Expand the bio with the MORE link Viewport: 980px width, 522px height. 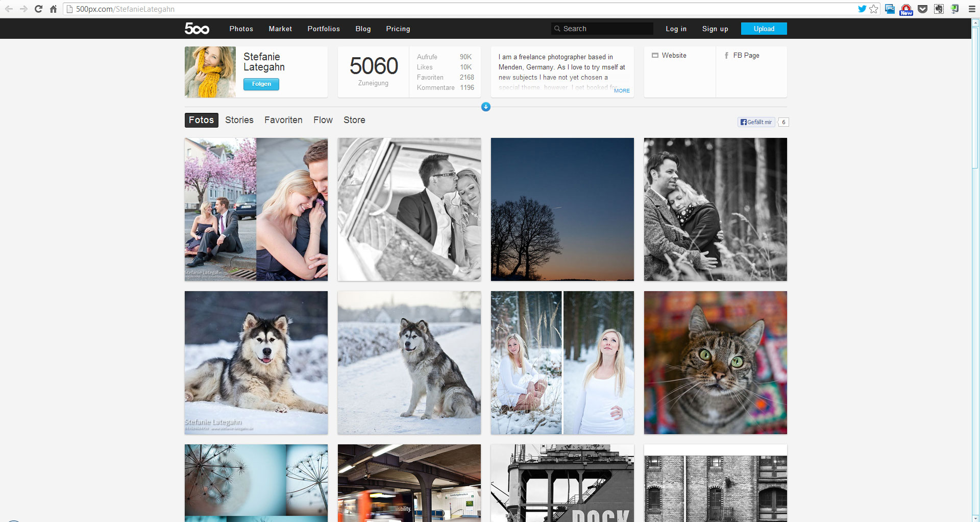point(622,90)
